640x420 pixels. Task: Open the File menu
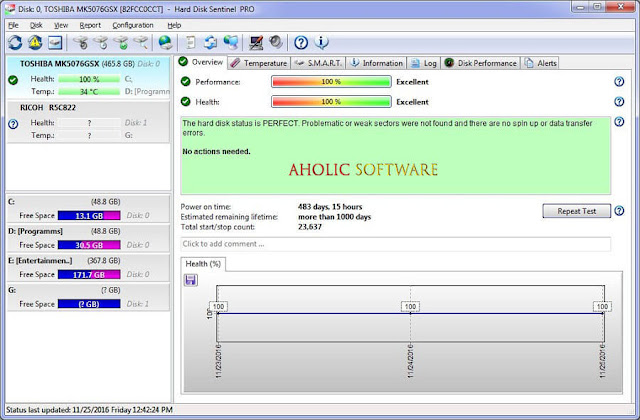coord(13,25)
